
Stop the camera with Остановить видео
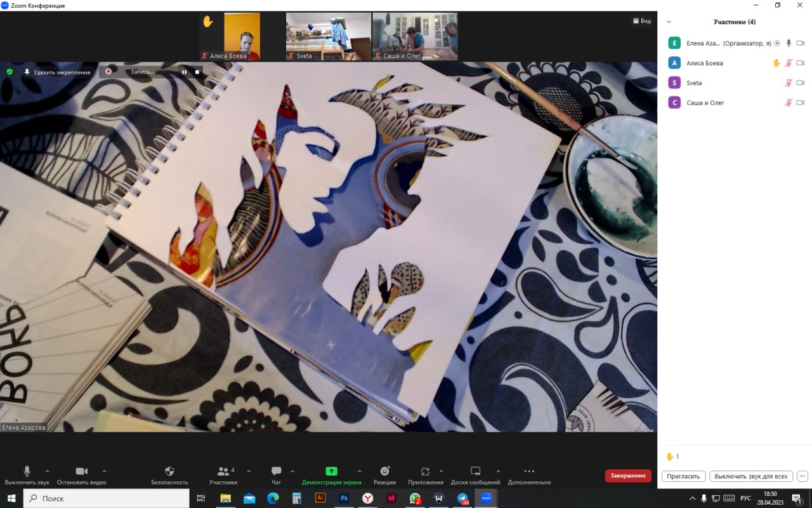point(81,475)
